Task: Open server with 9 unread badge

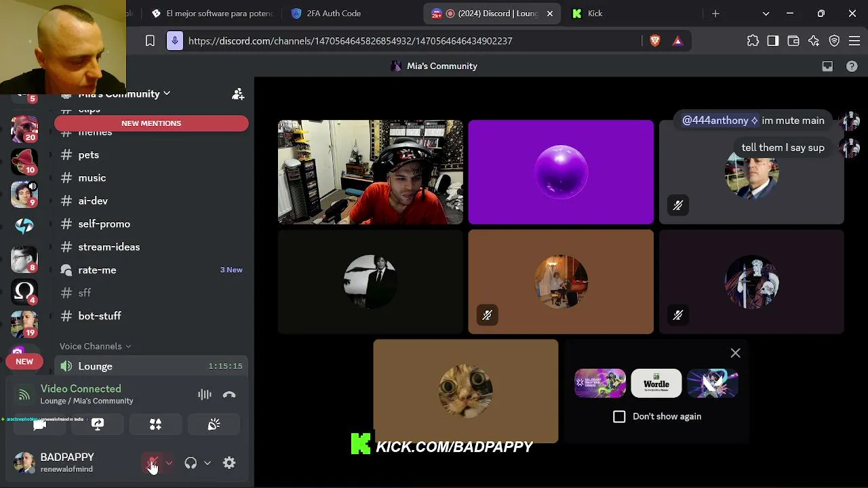Action: (24, 193)
